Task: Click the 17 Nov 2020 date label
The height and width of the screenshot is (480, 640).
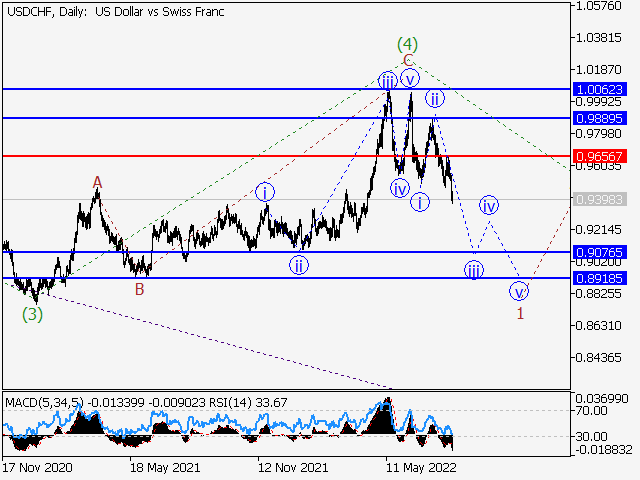Action: coord(37,468)
